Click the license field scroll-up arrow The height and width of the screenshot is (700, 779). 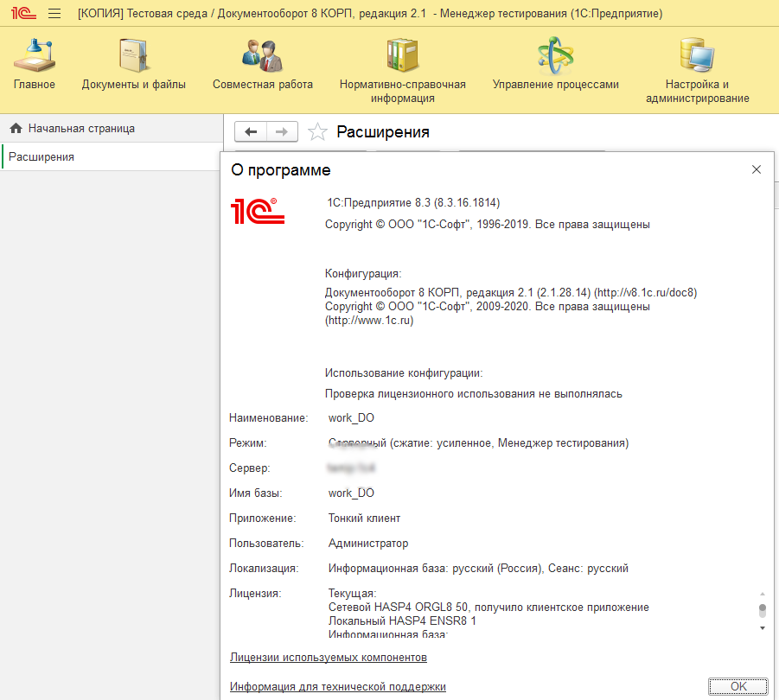pyautogui.click(x=762, y=595)
